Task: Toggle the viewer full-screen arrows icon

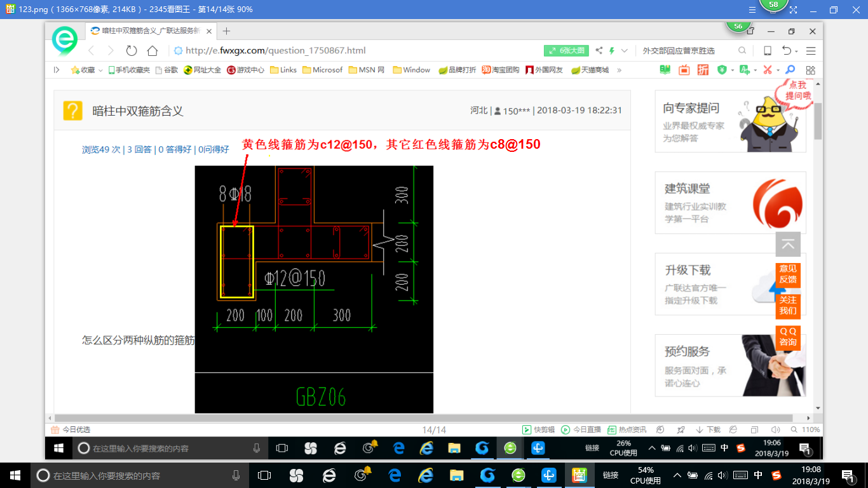Action: coord(793,10)
